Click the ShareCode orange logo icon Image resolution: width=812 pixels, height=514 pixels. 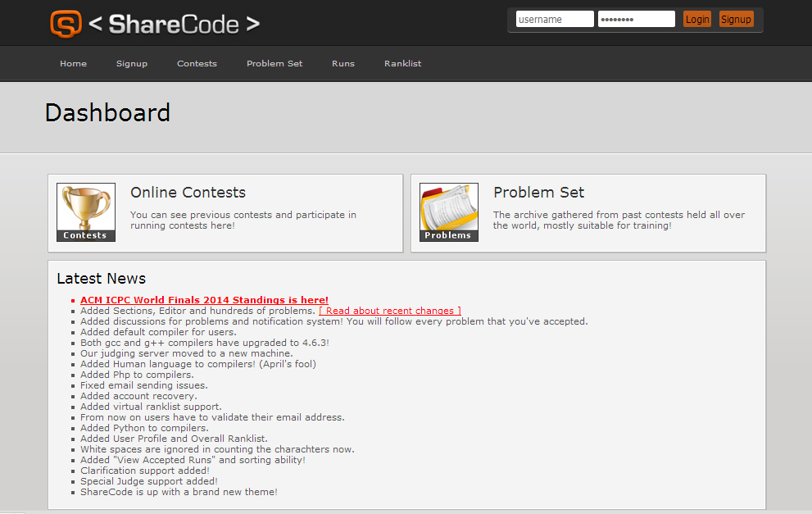66,24
